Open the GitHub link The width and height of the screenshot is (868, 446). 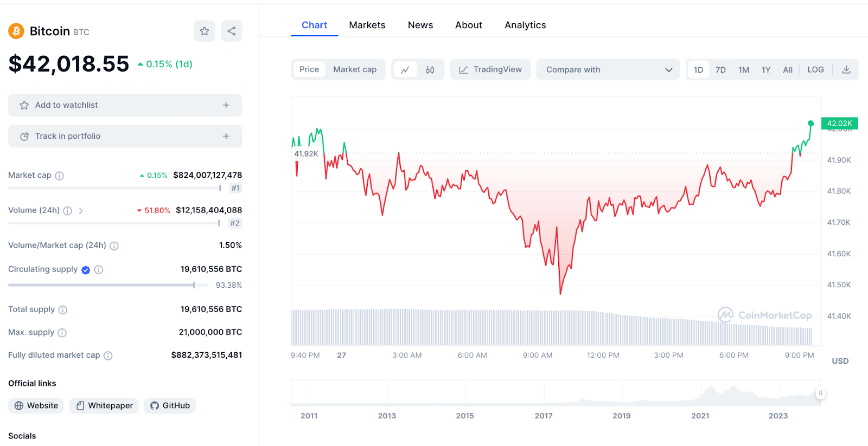pyautogui.click(x=170, y=405)
